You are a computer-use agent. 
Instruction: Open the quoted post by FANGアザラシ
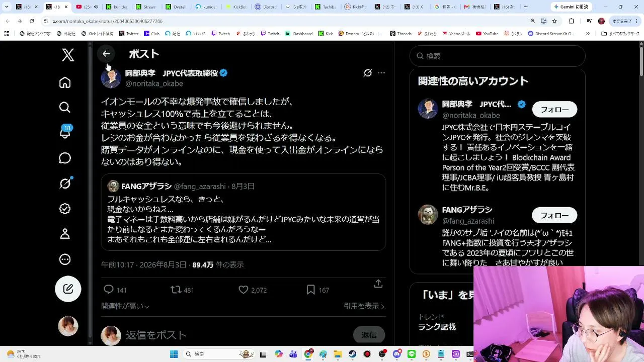244,212
